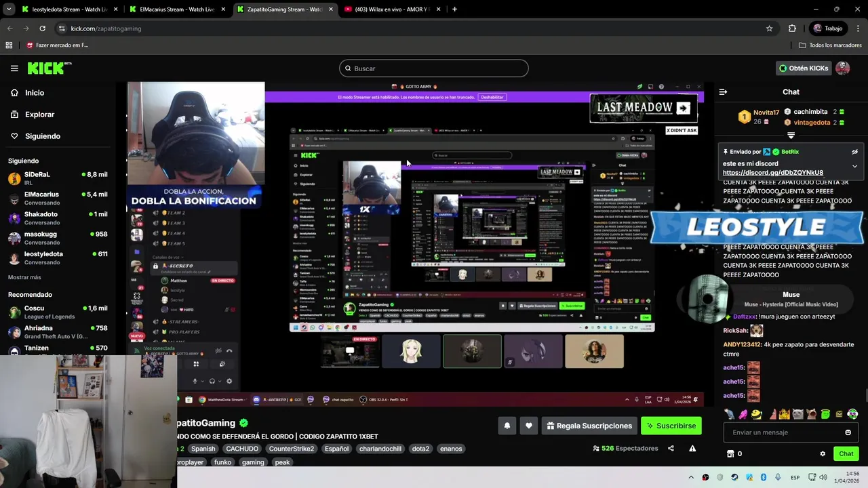Switch to ElMacarius Stream browser tab

pos(177,9)
